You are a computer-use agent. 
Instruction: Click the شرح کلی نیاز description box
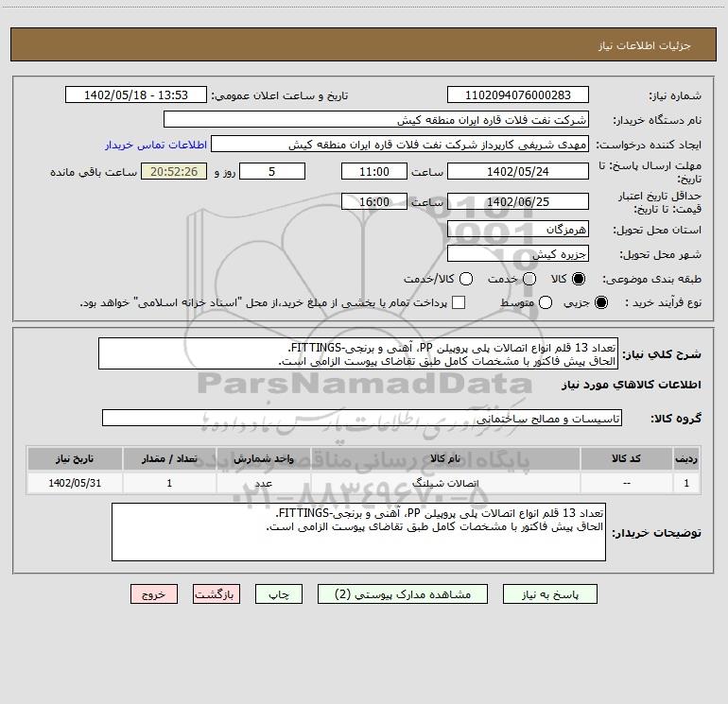[358, 353]
